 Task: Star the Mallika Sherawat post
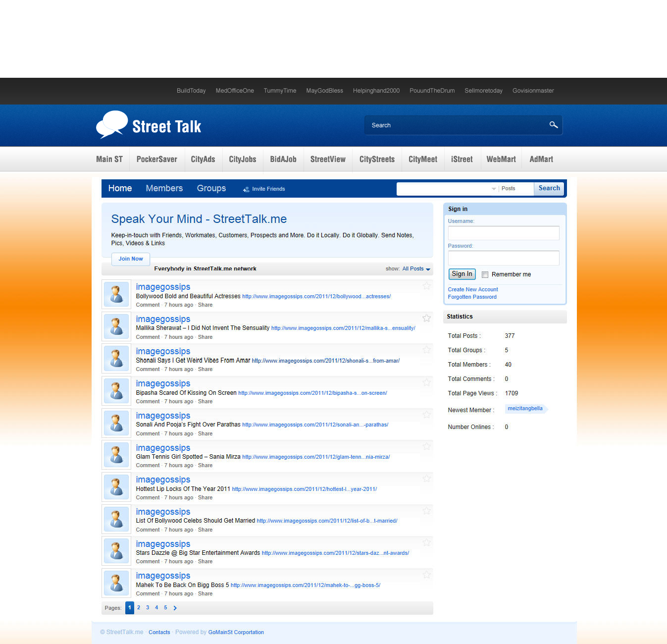(426, 318)
